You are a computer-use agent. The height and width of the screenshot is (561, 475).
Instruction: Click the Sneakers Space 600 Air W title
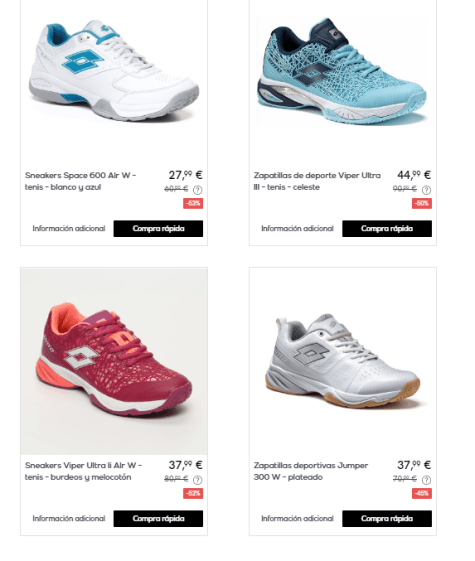click(x=80, y=181)
